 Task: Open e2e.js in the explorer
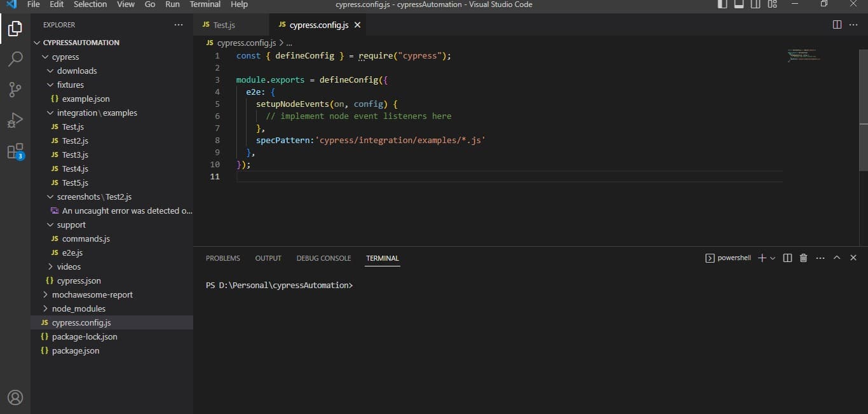tap(112, 252)
